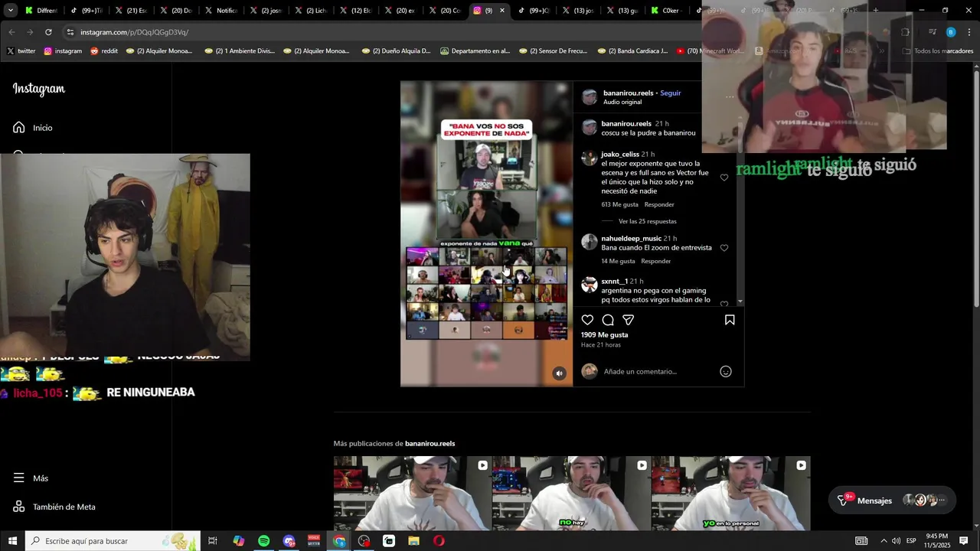
Task: Open the reddit bookmark
Action: [x=104, y=51]
